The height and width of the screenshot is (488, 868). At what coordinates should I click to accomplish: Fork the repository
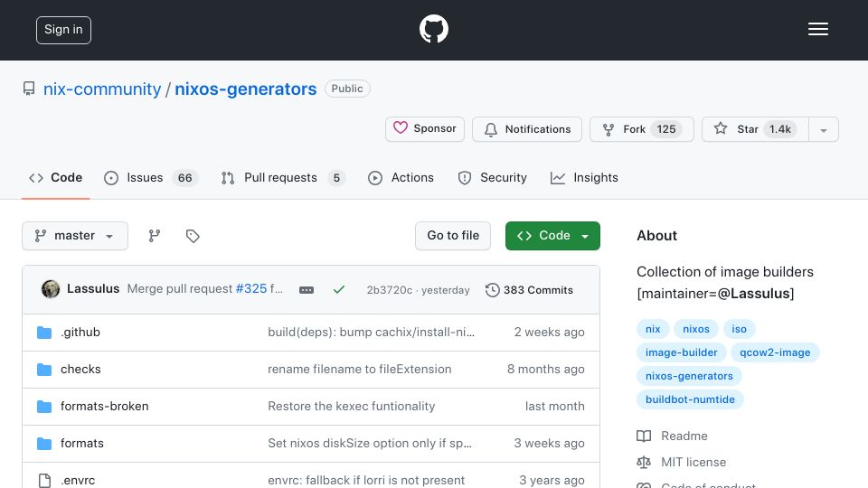642,129
